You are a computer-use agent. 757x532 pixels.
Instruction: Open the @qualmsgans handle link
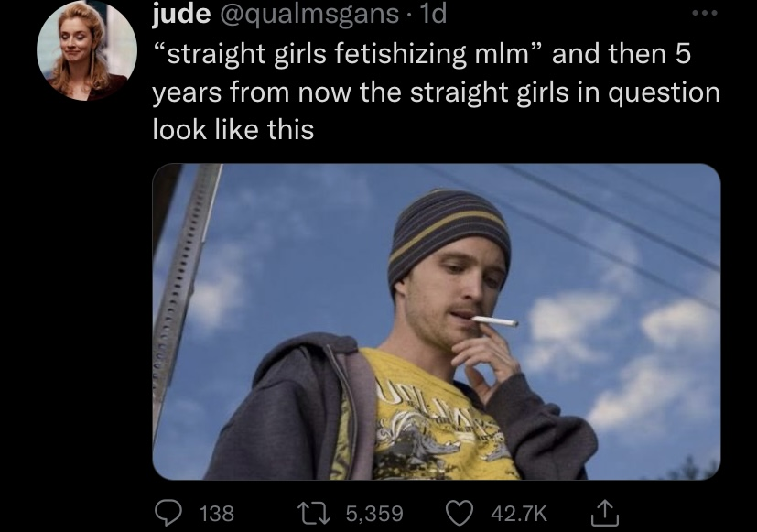tap(309, 15)
